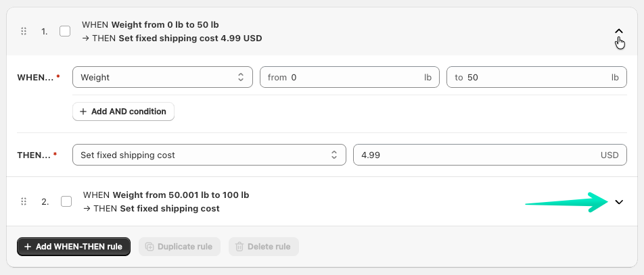This screenshot has width=644, height=275.
Task: Tick the checkbox for rule 1
Action: pos(65,31)
